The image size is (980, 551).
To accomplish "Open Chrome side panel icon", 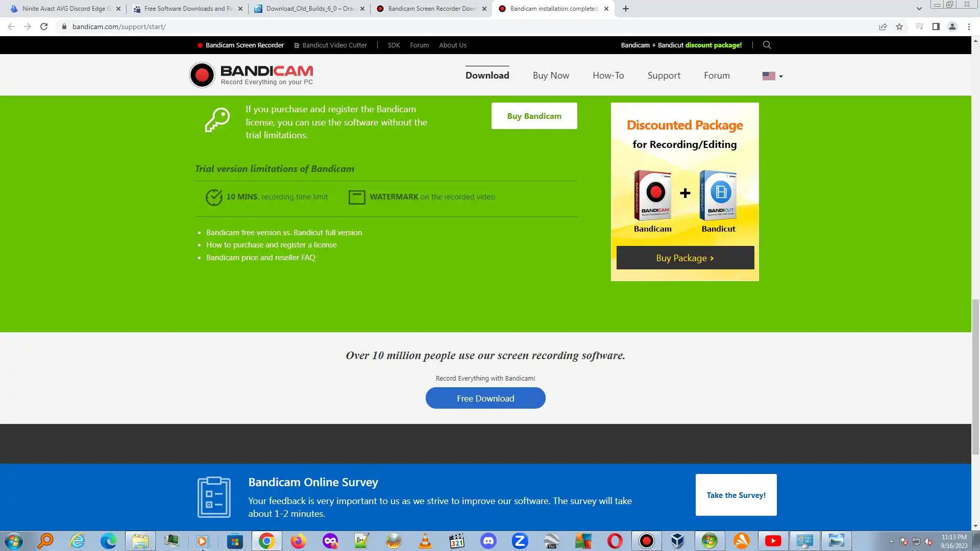I will (x=936, y=27).
